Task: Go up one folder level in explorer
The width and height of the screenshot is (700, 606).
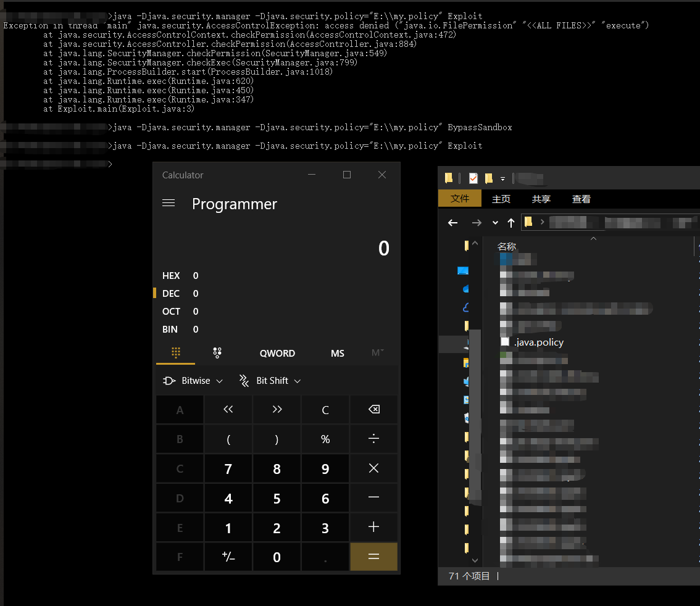Action: (x=510, y=223)
